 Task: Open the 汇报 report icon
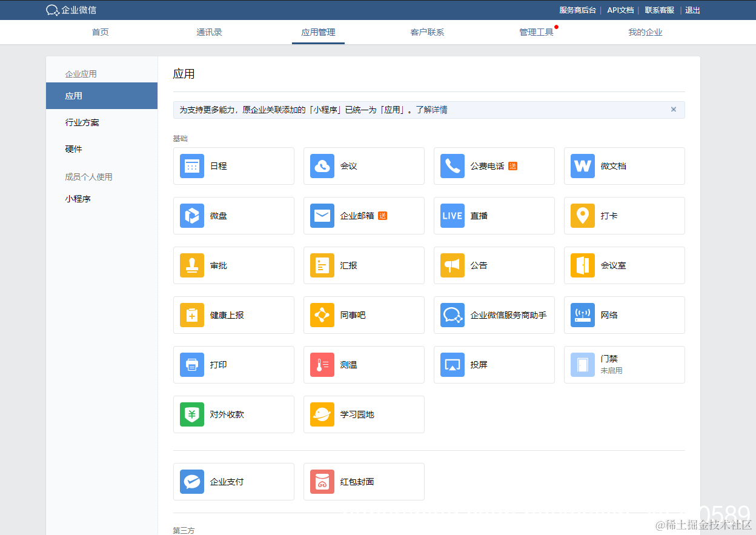(322, 265)
